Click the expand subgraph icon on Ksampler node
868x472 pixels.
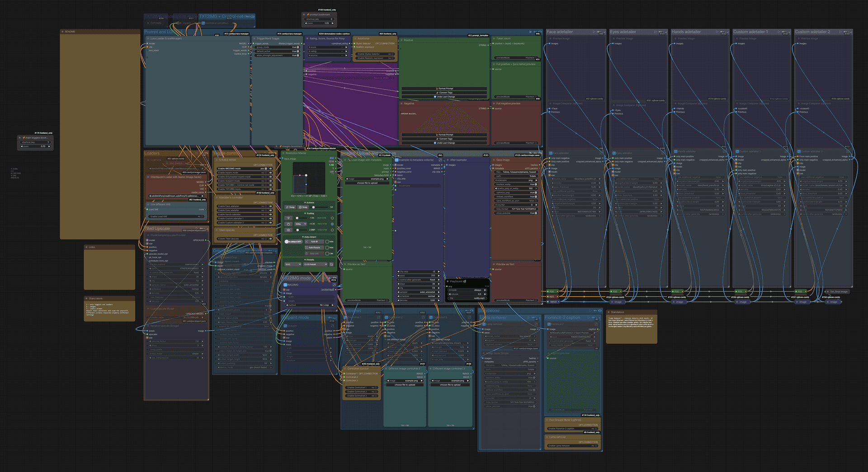pos(440,160)
